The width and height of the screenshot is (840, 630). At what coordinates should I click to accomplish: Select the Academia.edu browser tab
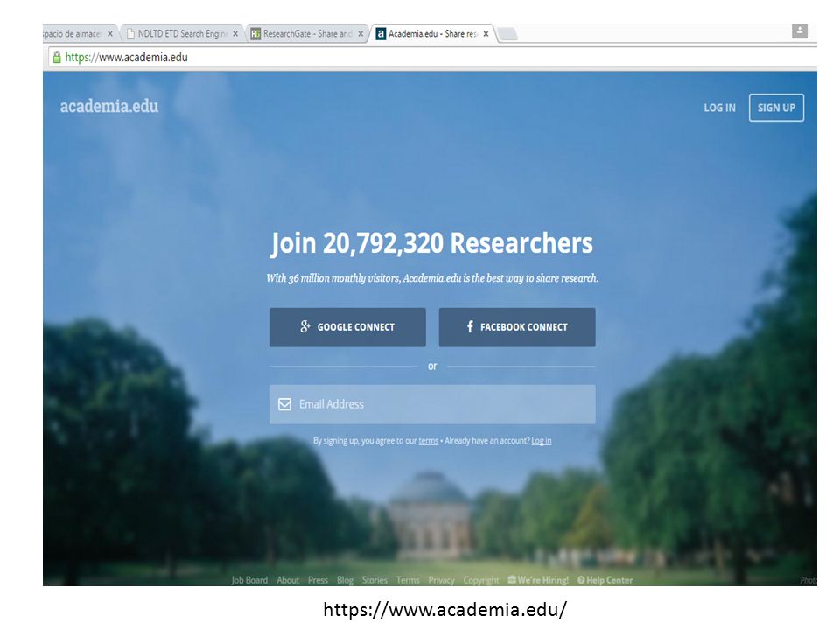tap(433, 34)
